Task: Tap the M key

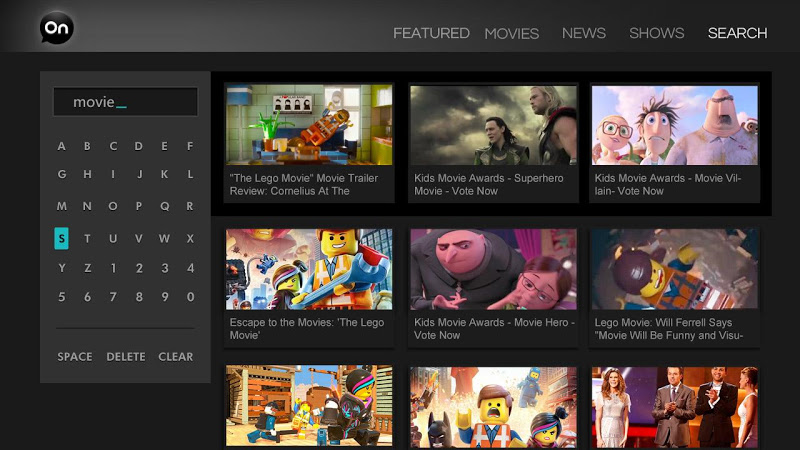Action: point(62,207)
